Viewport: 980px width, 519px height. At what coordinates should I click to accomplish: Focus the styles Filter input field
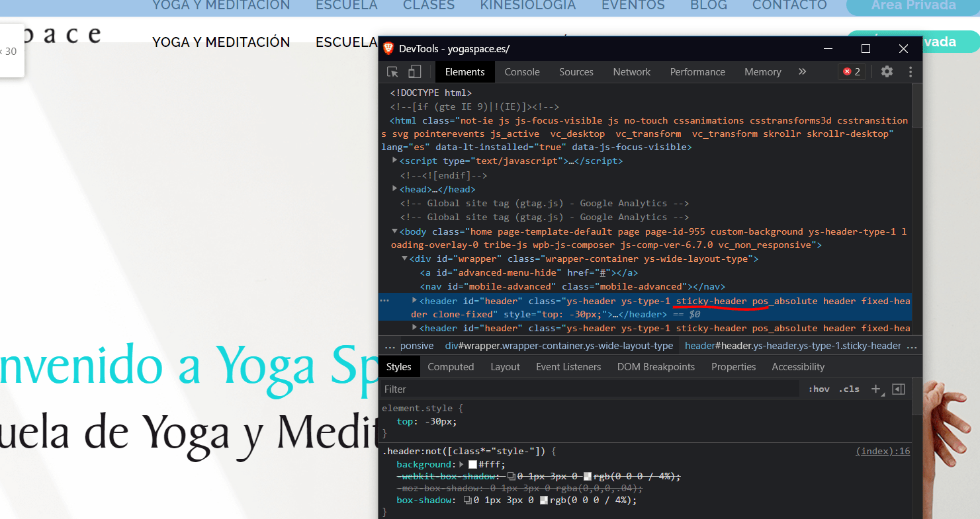pyautogui.click(x=589, y=389)
